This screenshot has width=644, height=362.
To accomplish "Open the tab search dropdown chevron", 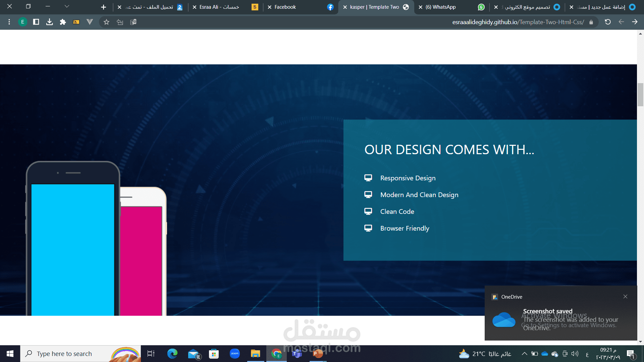I will coord(67,6).
